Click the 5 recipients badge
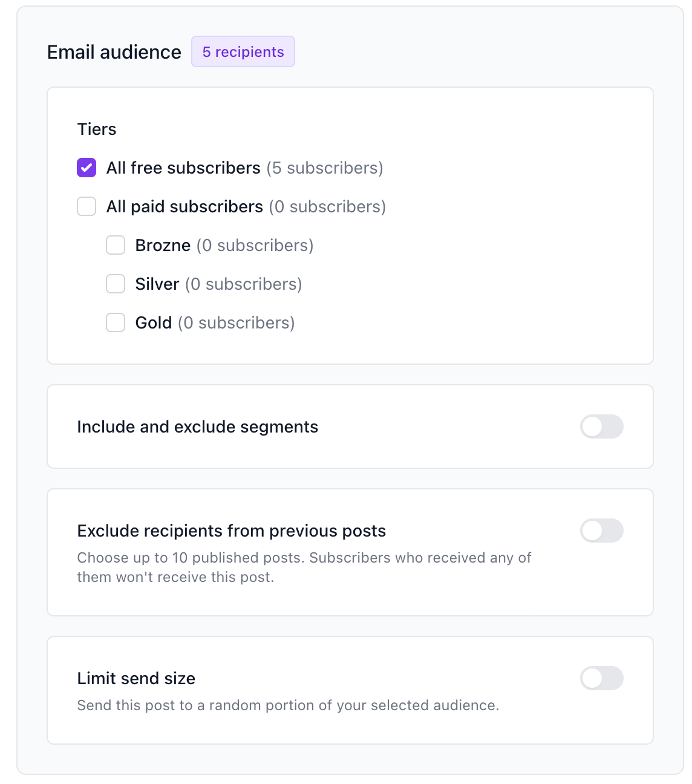 (x=243, y=51)
